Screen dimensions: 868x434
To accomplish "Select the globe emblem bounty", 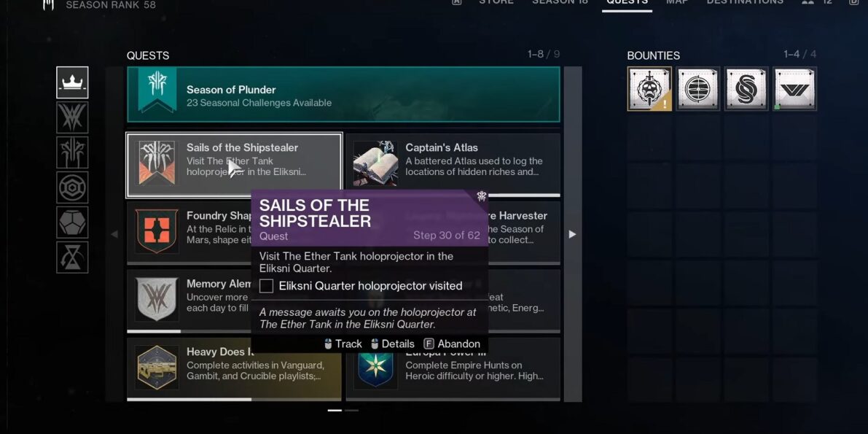I will pos(697,89).
